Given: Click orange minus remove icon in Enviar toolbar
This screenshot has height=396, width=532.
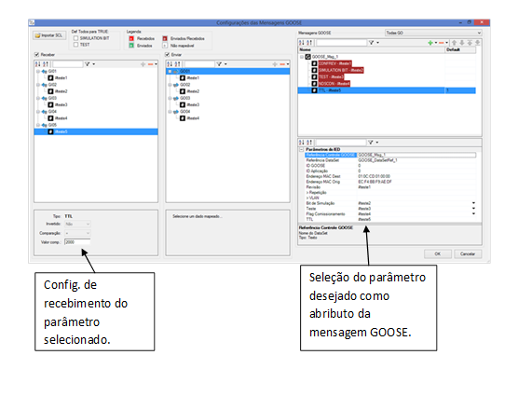Looking at the screenshot, I should [282, 64].
